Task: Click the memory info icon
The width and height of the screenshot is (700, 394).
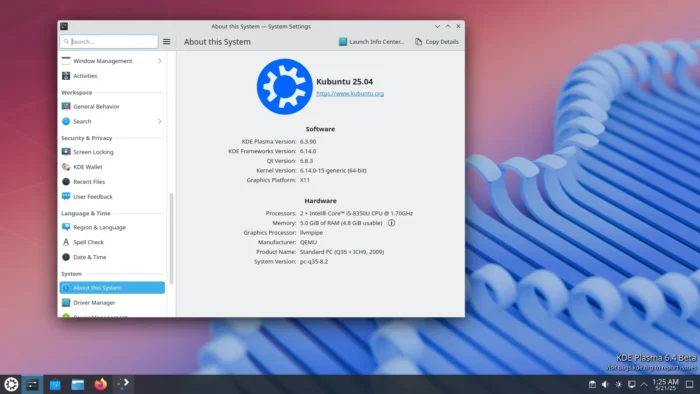Action: click(x=392, y=223)
